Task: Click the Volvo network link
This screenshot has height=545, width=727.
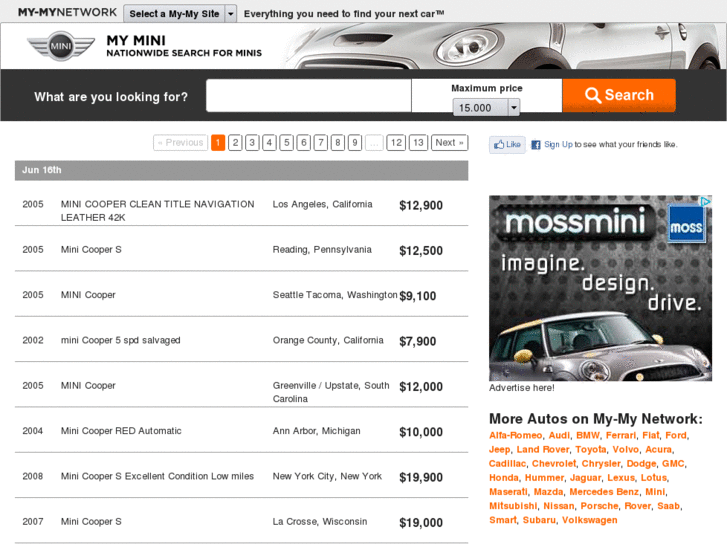Action: [625, 449]
